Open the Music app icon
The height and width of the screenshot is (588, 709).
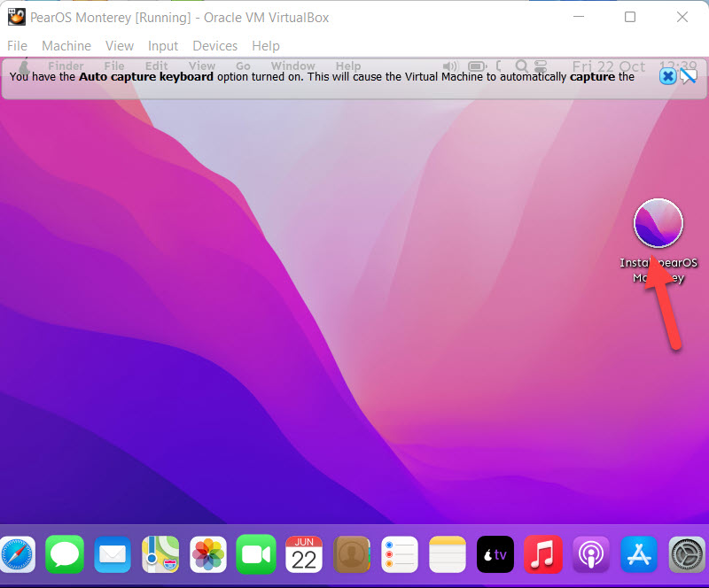coord(543,554)
